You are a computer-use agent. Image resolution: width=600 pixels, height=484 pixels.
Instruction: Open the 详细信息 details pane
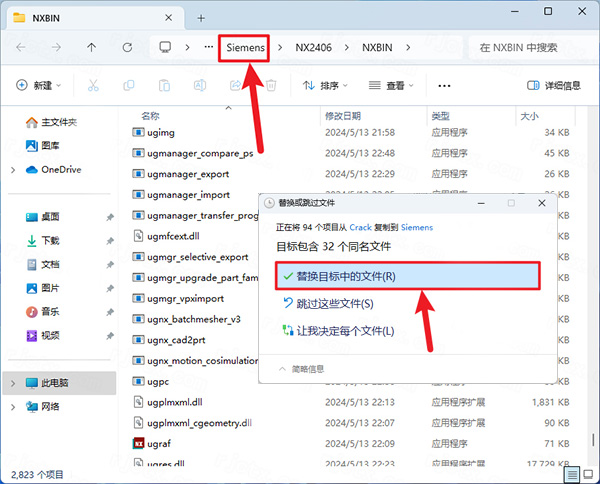pos(554,85)
